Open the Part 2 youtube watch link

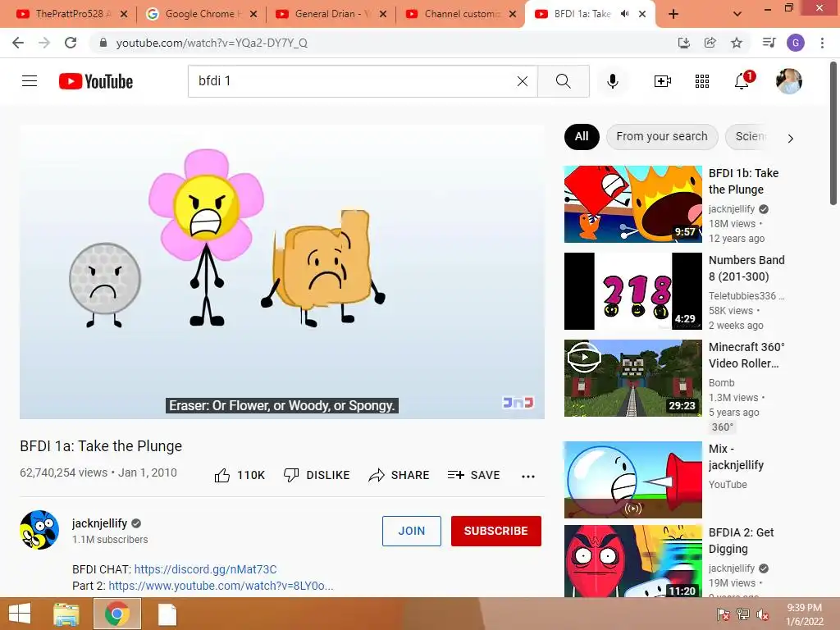[x=221, y=586]
